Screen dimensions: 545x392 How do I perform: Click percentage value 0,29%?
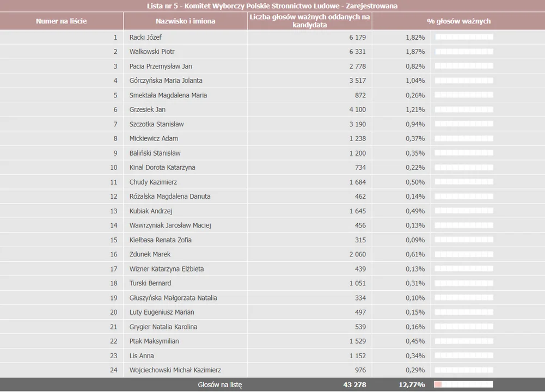415,370
